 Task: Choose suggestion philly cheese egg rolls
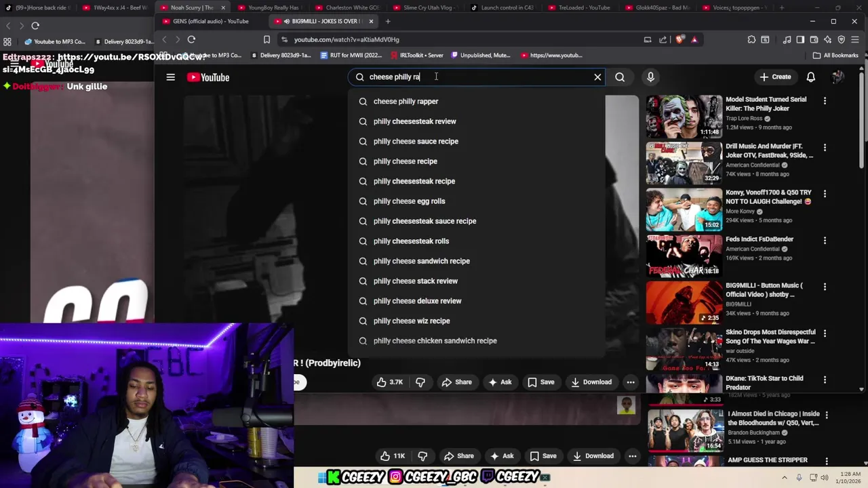pos(476,201)
